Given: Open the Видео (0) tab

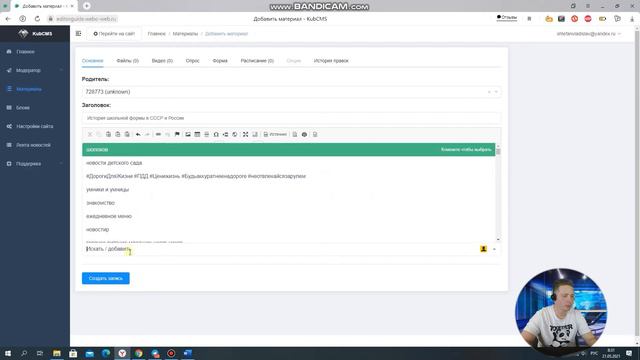Looking at the screenshot, I should [x=162, y=60].
